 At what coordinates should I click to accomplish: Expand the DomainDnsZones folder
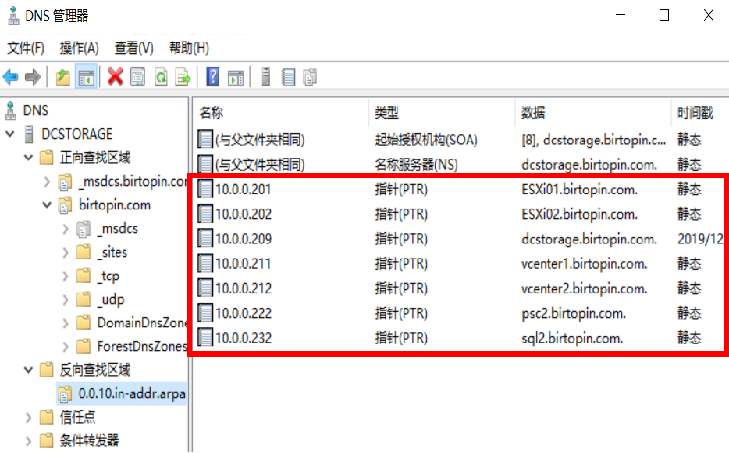65,323
